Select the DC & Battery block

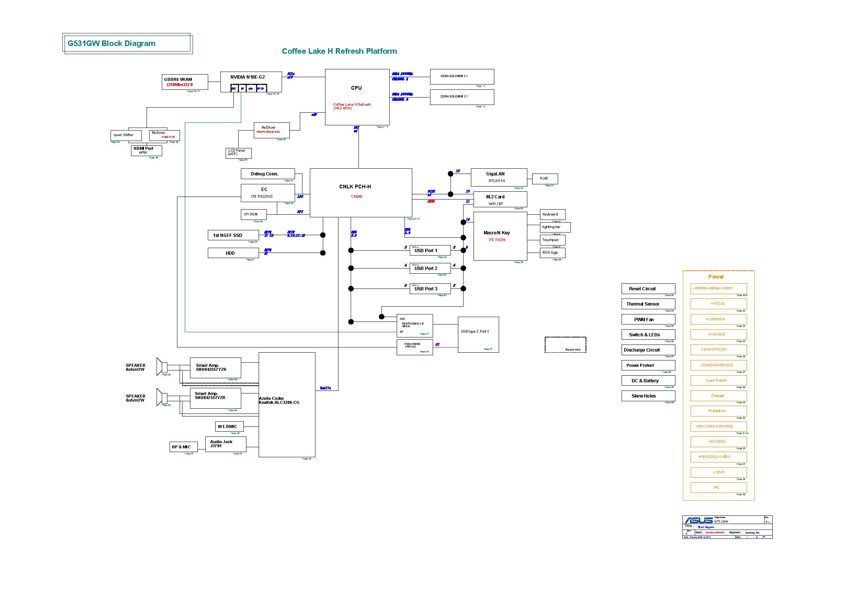click(x=648, y=381)
